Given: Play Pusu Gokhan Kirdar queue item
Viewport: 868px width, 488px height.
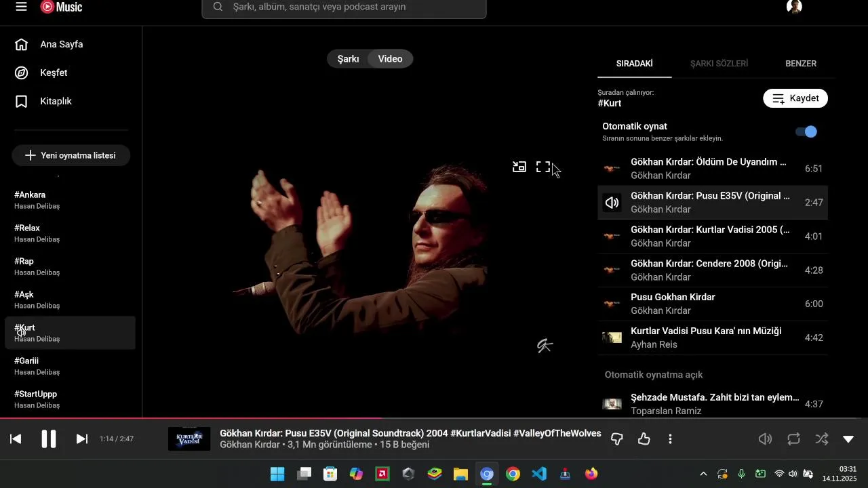Looking at the screenshot, I should pyautogui.click(x=713, y=304).
